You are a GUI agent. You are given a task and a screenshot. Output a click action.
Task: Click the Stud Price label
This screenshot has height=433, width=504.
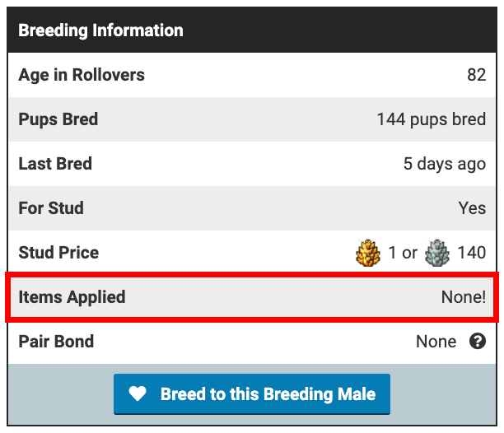point(58,253)
